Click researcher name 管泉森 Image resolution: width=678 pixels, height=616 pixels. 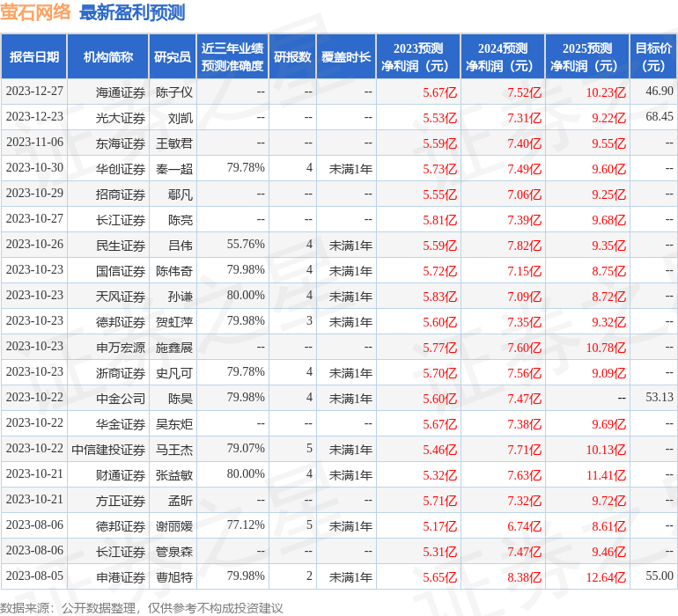click(x=174, y=551)
